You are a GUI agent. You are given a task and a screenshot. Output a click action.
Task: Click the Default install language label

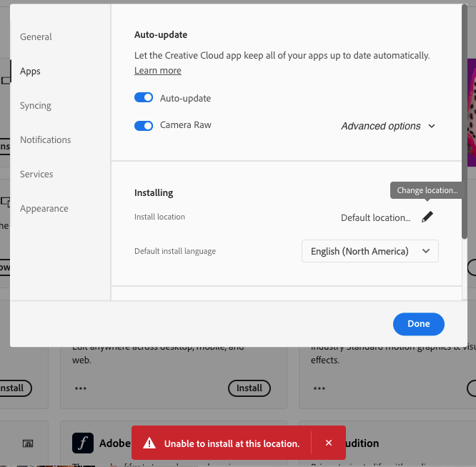pos(175,251)
